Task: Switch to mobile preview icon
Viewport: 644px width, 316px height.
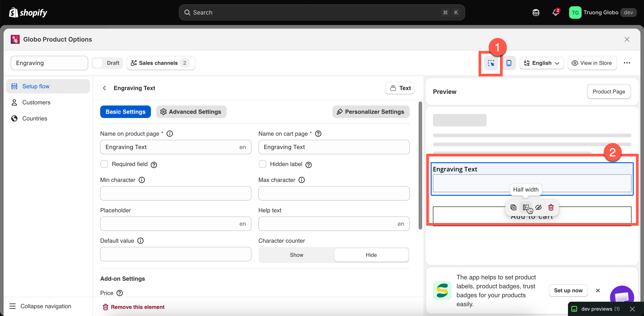Action: (x=509, y=63)
